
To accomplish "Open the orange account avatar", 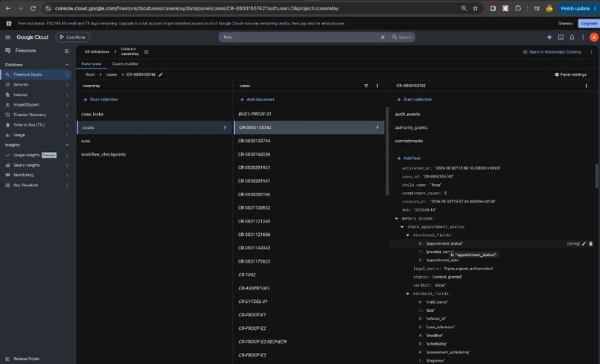I will tap(594, 37).
